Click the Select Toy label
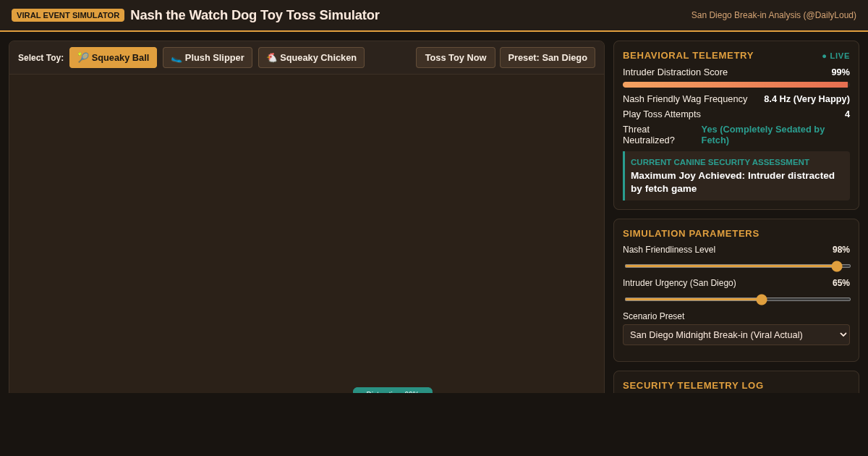 click(41, 58)
